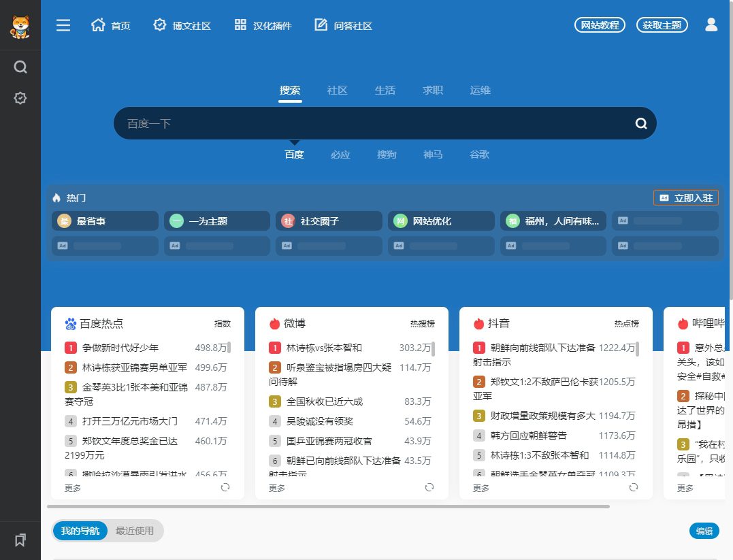
Task: Click the 热门 fire icon
Action: tap(56, 198)
